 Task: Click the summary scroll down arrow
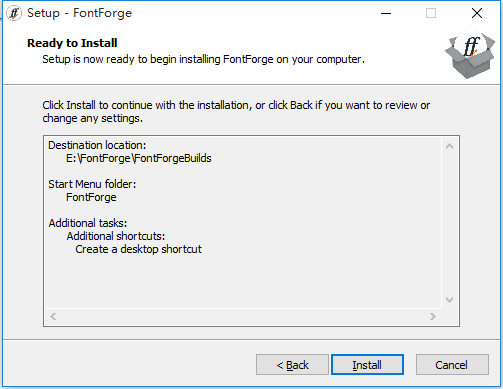[449, 300]
